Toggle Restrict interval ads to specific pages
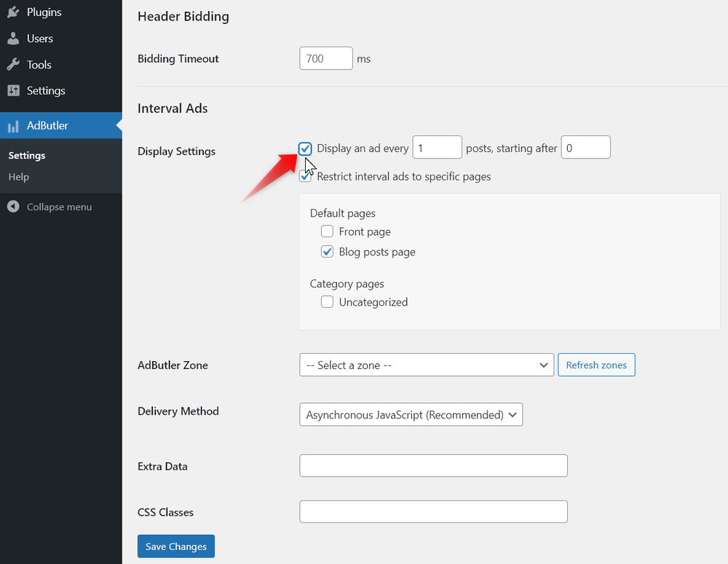Screen dimensions: 728x564 [x=305, y=176]
